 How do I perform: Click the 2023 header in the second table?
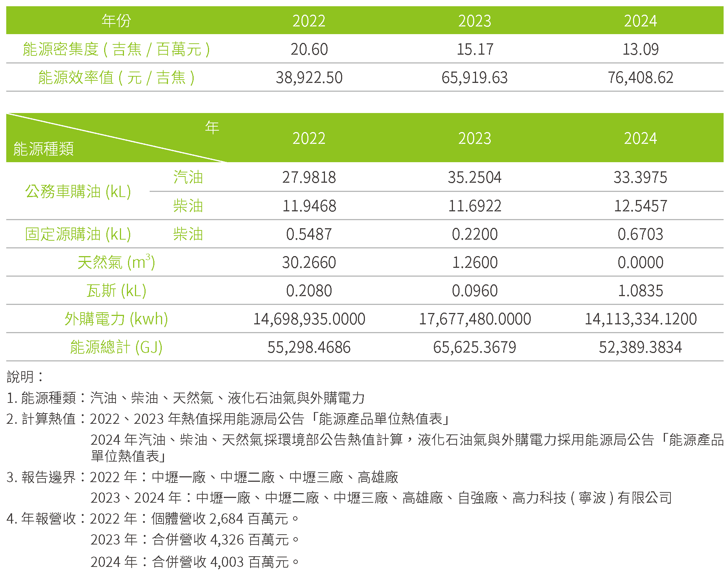coord(475,138)
